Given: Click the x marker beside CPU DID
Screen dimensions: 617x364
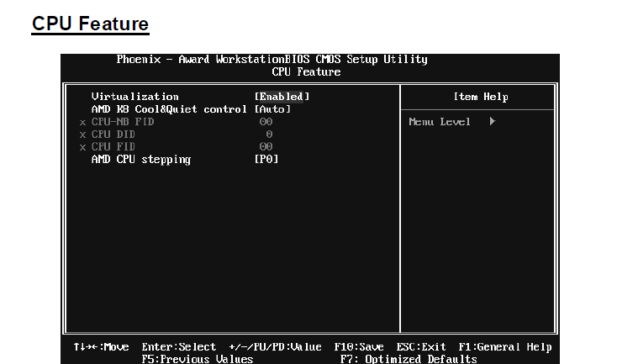Looking at the screenshot, I should coord(82,135).
